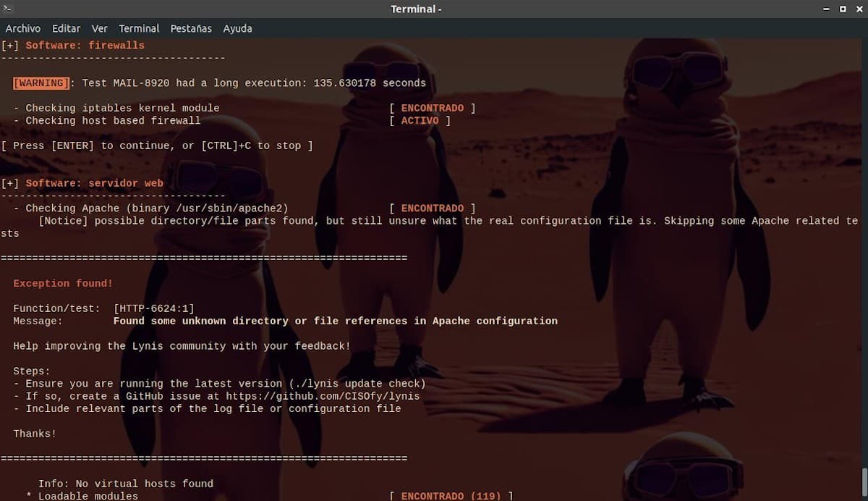
Task: Open the Ayuda help menu
Action: [x=237, y=28]
